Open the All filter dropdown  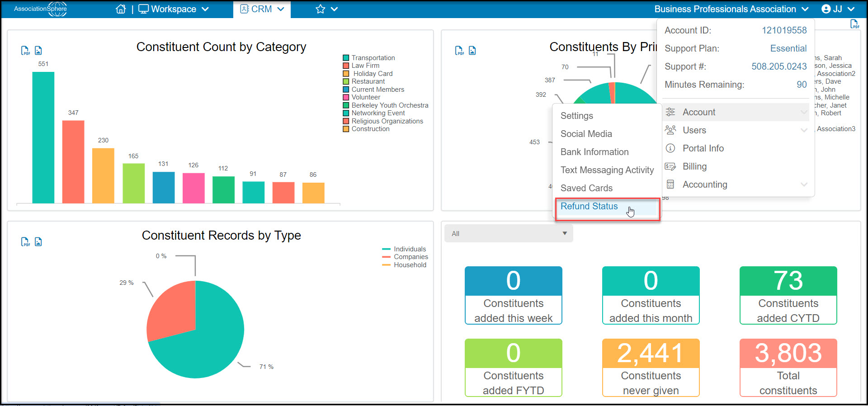(x=509, y=234)
